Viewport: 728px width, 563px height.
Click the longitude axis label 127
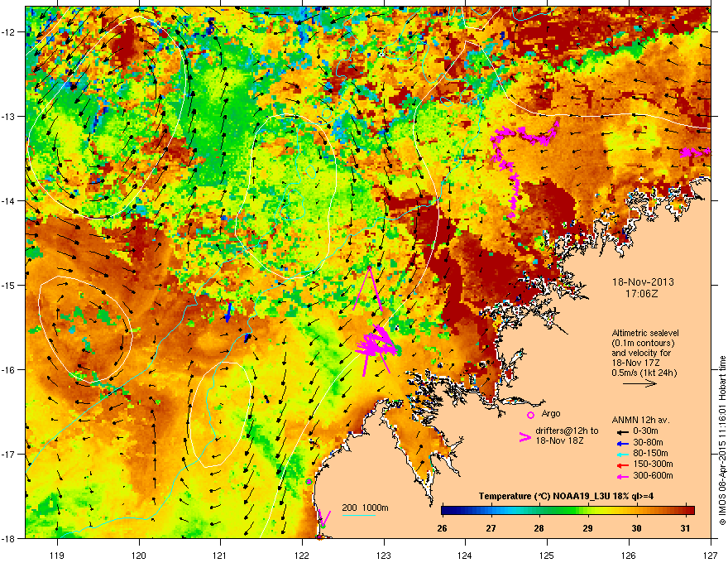click(x=711, y=555)
